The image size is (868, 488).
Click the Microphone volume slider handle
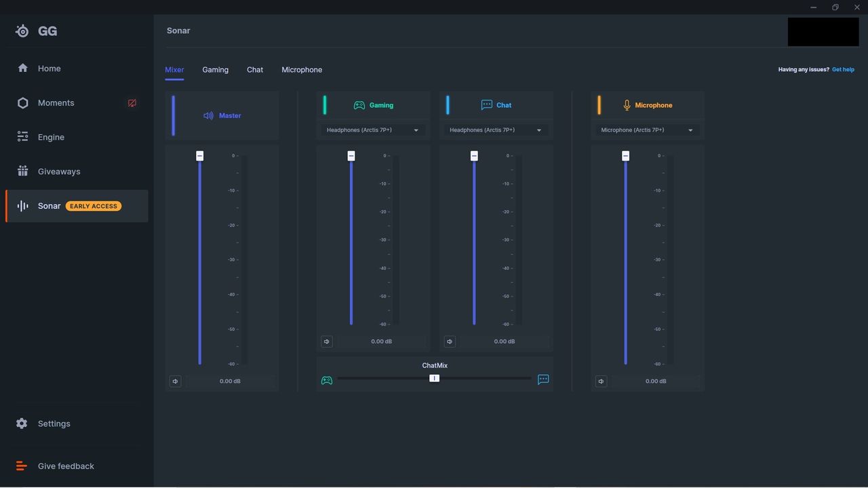[x=625, y=156]
